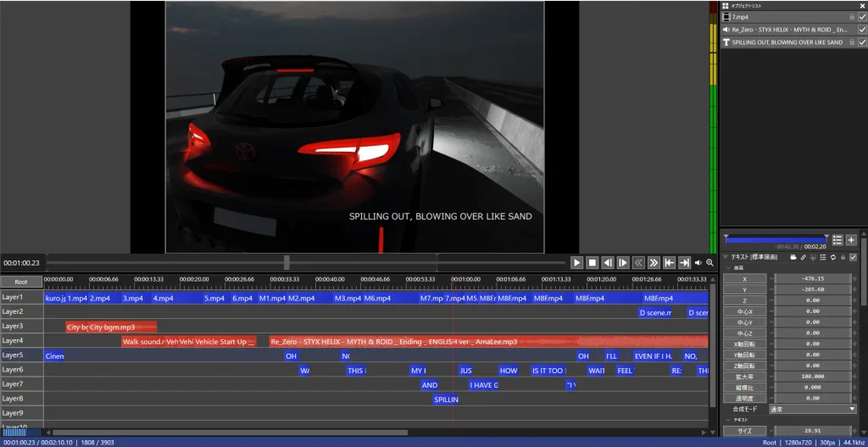Collapse the 描画 subsection chevron
868x447 pixels.
pos(728,267)
